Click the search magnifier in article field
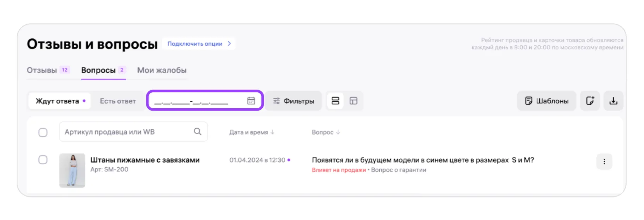 (x=198, y=132)
